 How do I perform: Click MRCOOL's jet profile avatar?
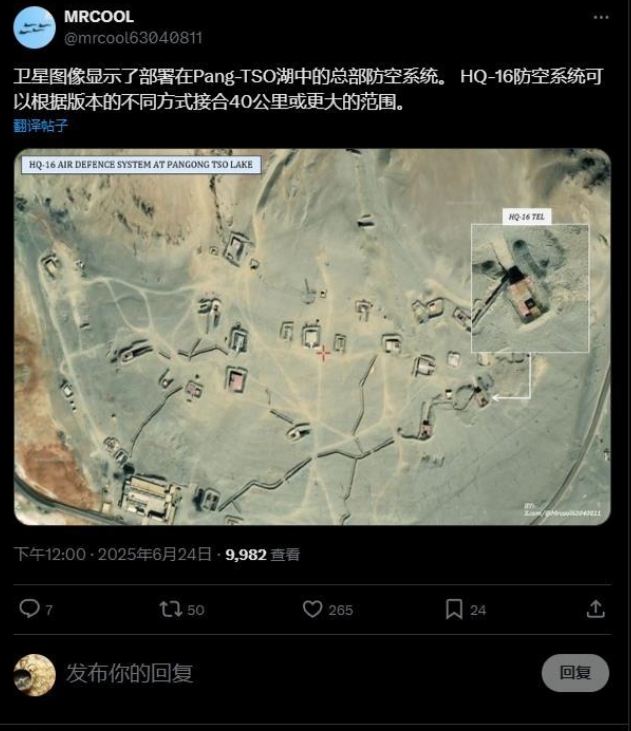point(35,28)
